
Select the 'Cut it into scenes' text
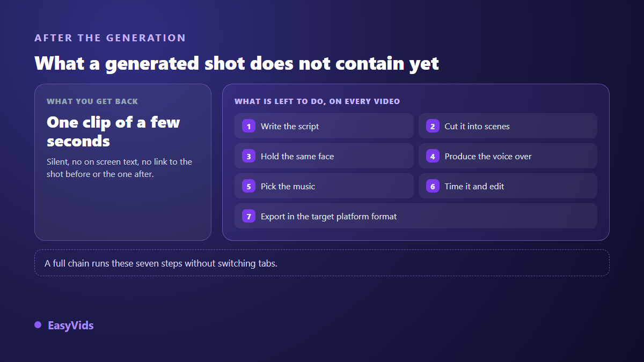pyautogui.click(x=477, y=127)
